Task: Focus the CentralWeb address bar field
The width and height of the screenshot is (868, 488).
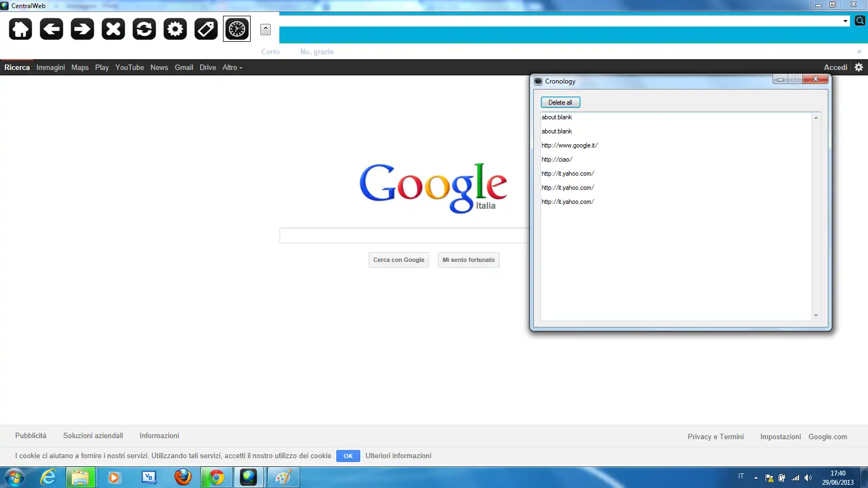Action: coord(560,21)
